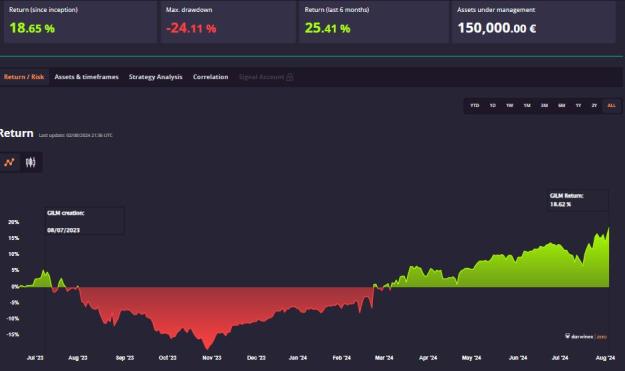The height and width of the screenshot is (371, 625).
Task: Switch to candlestick chart view icon
Action: pyautogui.click(x=30, y=162)
